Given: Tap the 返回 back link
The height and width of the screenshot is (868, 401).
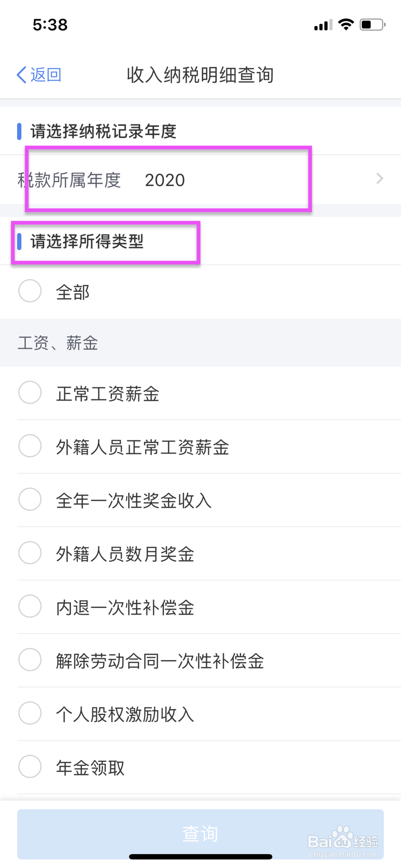Looking at the screenshot, I should [46, 75].
